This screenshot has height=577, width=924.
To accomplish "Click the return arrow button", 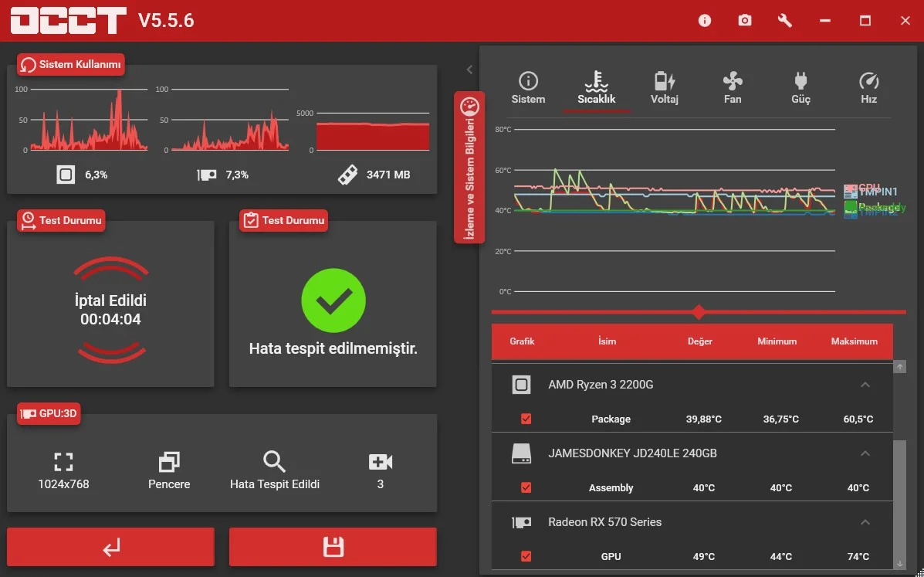I will coord(111,547).
